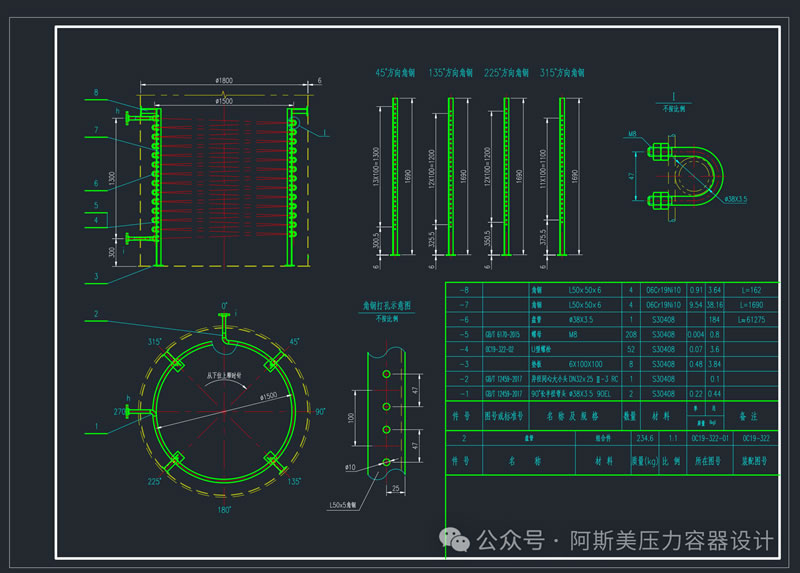The height and width of the screenshot is (573, 800).
Task: Click the WeChat logo in the watermark
Action: 458,541
